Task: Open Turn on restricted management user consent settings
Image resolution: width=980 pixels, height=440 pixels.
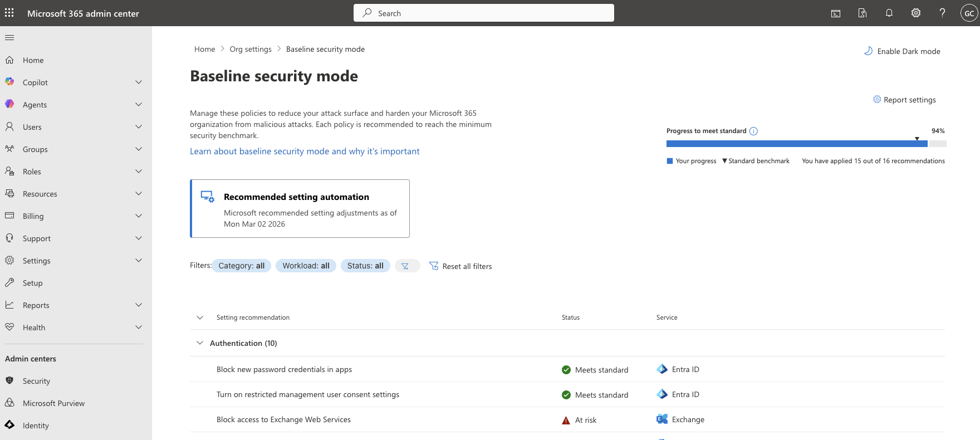Action: [x=308, y=394]
